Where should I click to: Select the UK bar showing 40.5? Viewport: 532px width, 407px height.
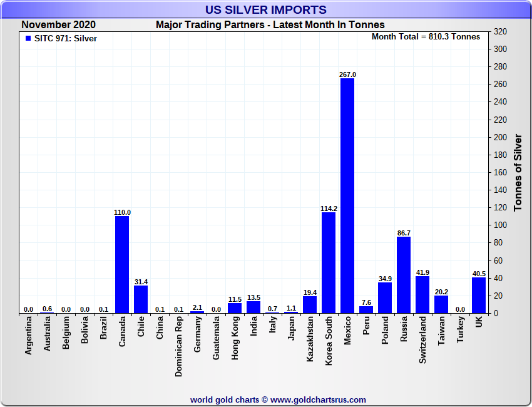tap(479, 295)
